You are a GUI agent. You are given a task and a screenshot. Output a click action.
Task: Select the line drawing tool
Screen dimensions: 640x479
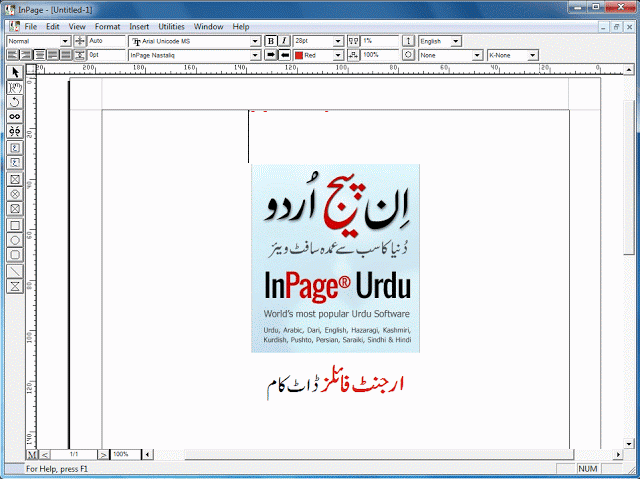tap(15, 271)
